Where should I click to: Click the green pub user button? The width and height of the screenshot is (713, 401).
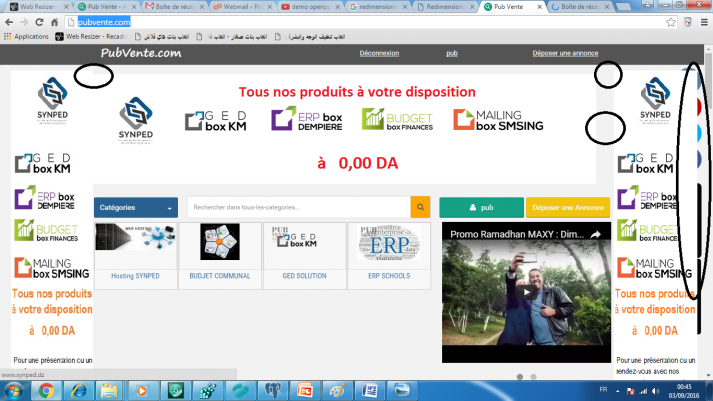(481, 207)
